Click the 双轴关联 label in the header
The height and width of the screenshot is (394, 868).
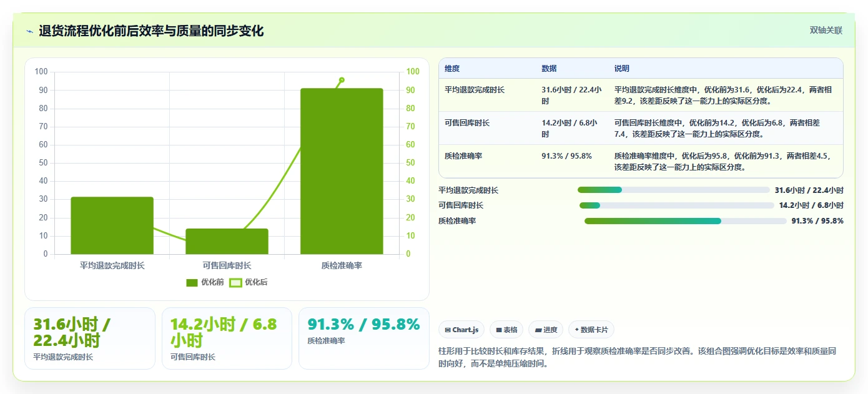point(826,31)
